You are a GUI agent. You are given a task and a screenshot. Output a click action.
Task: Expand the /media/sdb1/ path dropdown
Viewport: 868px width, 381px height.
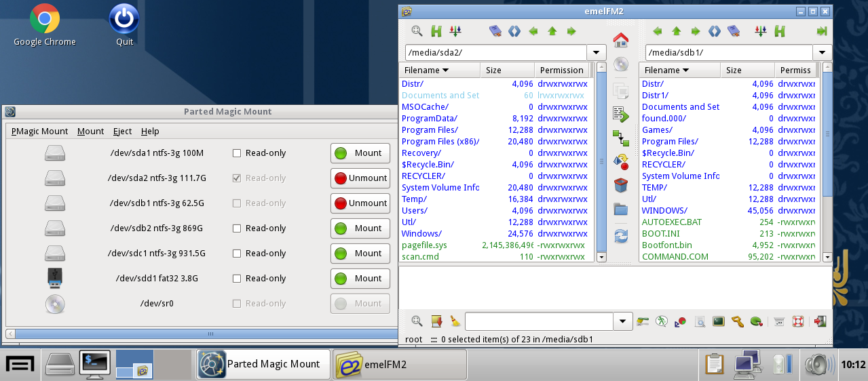click(x=823, y=52)
